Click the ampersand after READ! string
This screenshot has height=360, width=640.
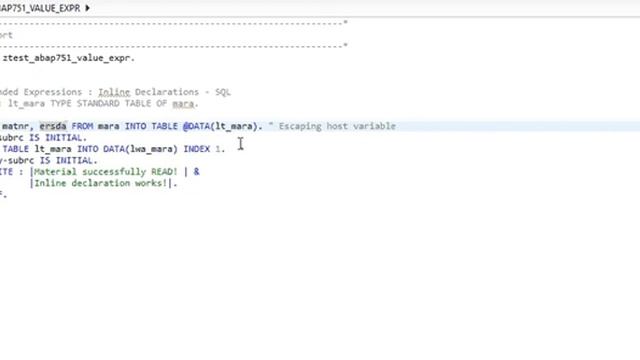196,172
